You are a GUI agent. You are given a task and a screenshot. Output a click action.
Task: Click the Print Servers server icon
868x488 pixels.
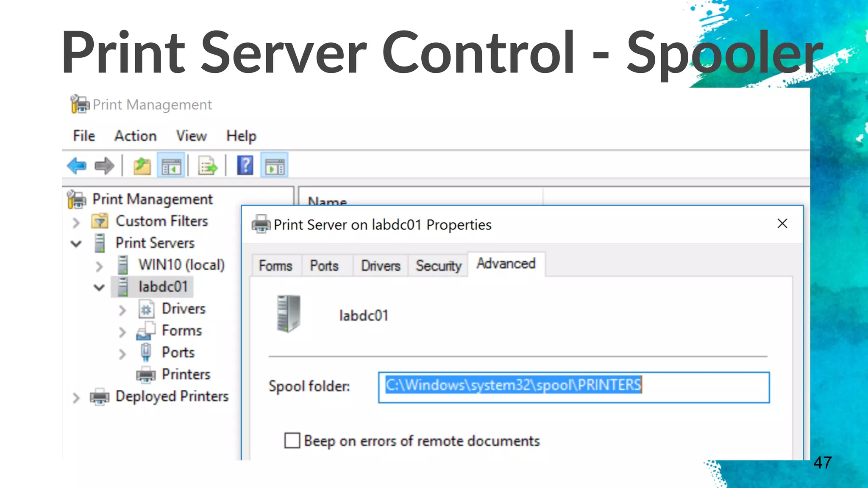coord(100,243)
